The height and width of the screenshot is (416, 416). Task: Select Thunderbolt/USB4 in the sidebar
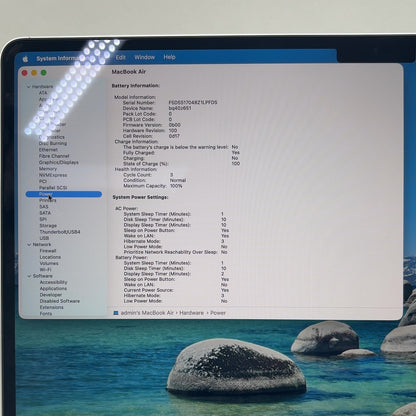click(x=60, y=232)
